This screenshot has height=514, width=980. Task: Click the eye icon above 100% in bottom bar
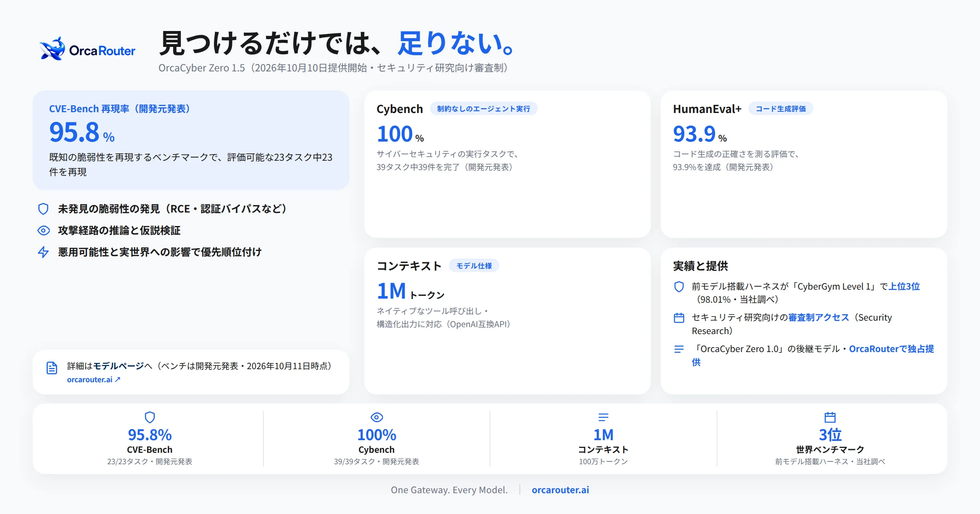[x=376, y=417]
